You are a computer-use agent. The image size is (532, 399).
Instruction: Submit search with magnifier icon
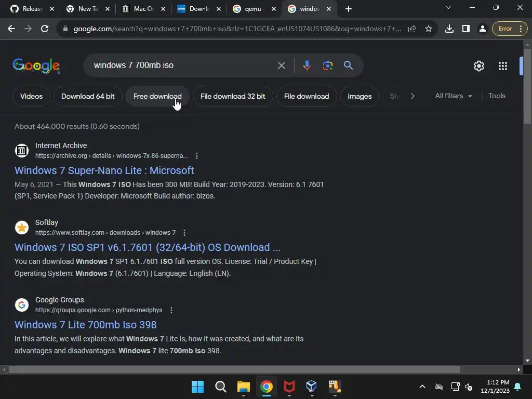pyautogui.click(x=348, y=65)
